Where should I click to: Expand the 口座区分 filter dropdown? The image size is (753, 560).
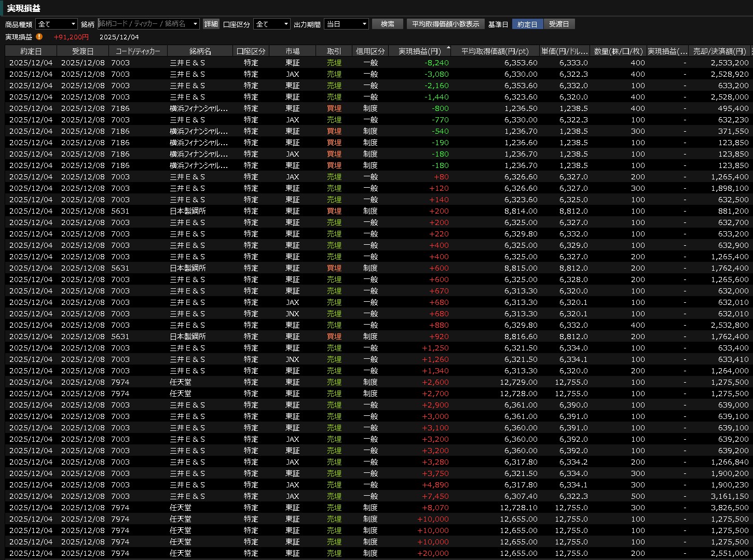click(271, 24)
